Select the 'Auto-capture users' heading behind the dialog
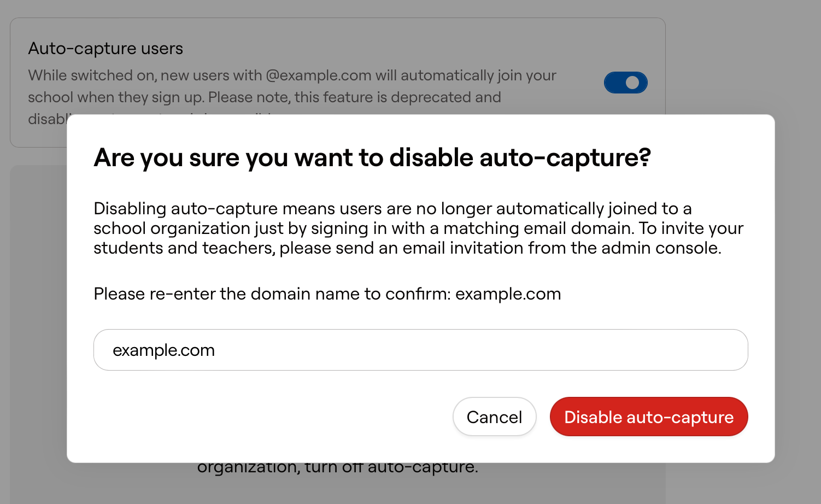Image resolution: width=821 pixels, height=504 pixels. (x=105, y=49)
